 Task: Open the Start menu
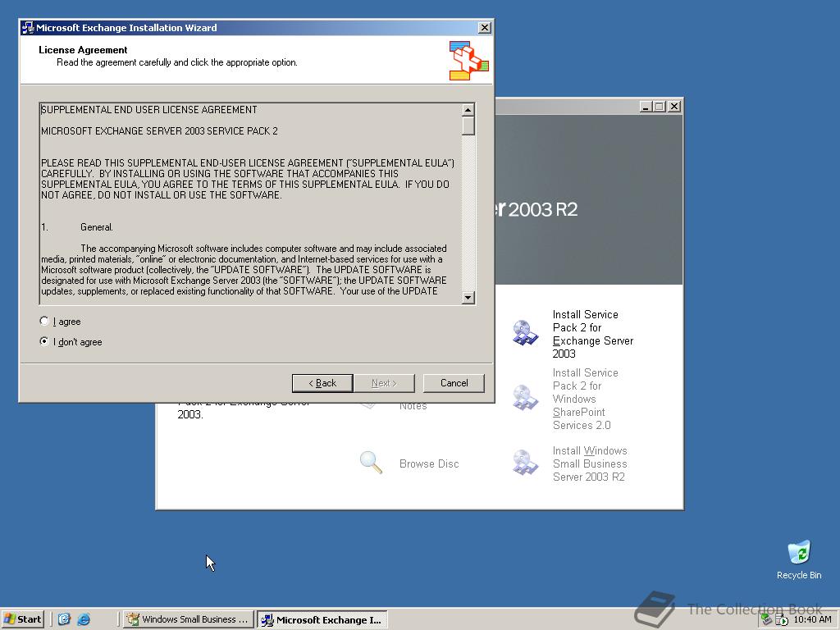tap(22, 619)
